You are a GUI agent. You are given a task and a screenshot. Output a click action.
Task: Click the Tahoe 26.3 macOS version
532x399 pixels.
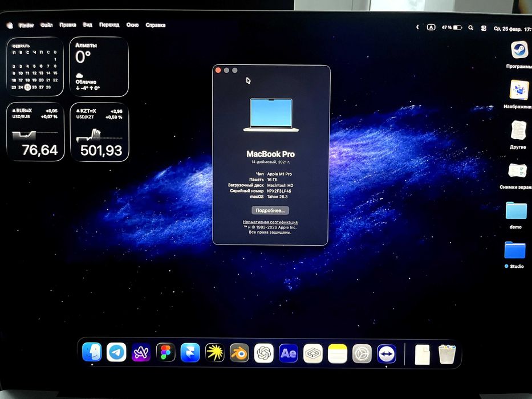tap(277, 197)
